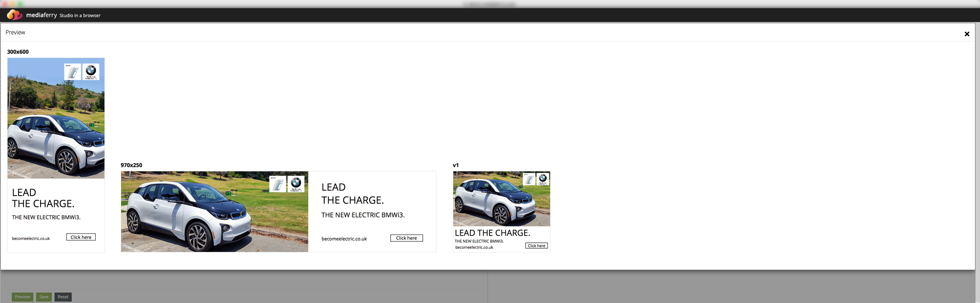The height and width of the screenshot is (303, 980).
Task: Click the "Click here" button in 300x600 ad
Action: 81,237
